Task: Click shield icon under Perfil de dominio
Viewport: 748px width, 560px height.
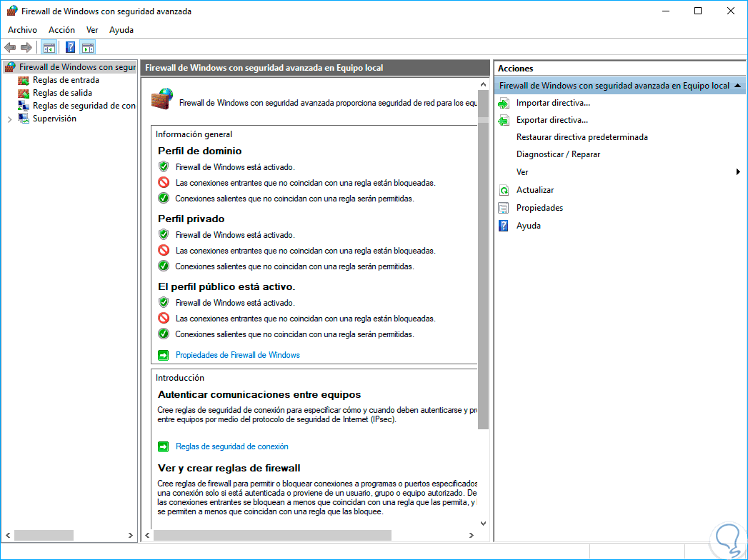Action: point(164,167)
